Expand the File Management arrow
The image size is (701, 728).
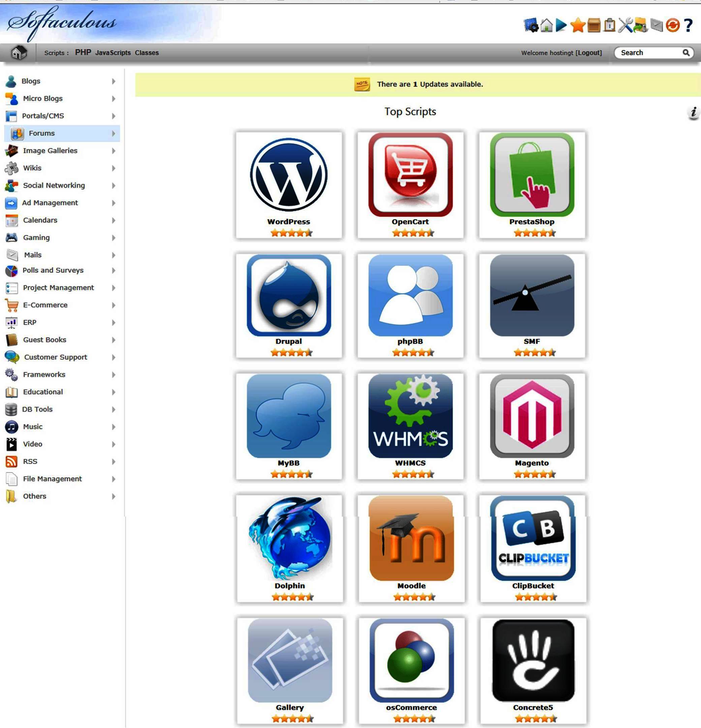(114, 479)
